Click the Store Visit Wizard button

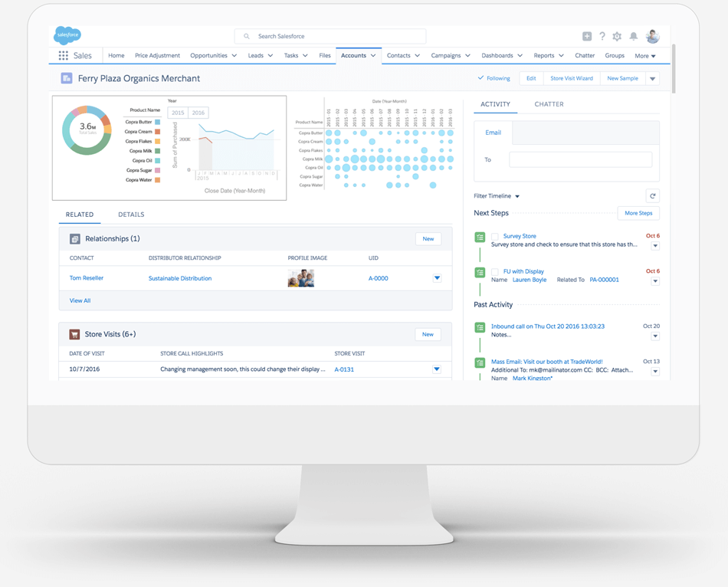pos(571,78)
